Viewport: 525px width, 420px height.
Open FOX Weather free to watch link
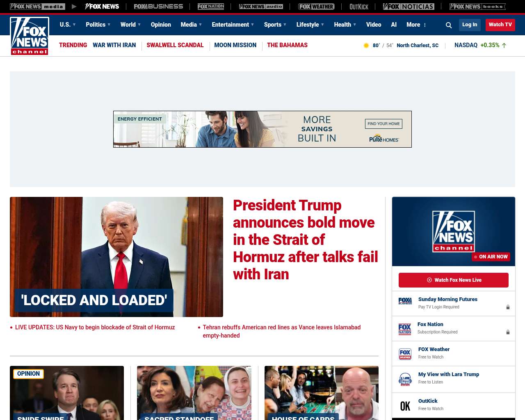(434, 349)
